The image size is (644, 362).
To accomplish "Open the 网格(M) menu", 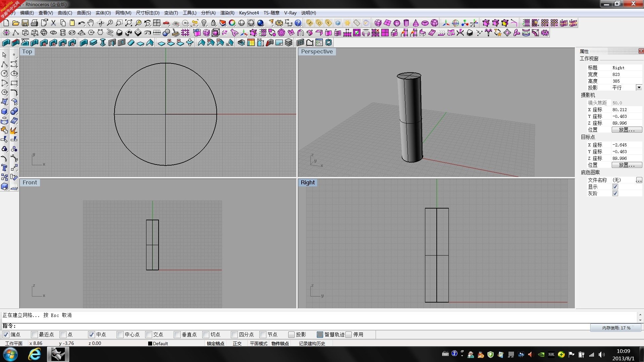I will pos(123,13).
